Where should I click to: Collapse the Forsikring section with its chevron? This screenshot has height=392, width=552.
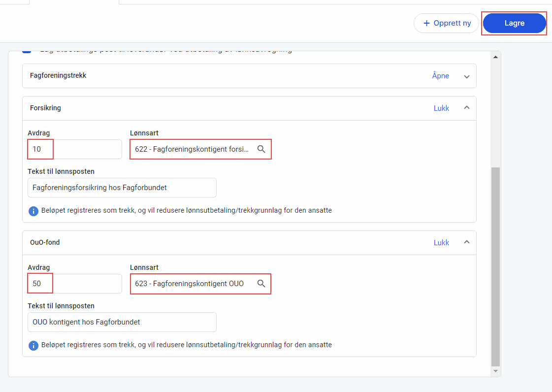466,108
